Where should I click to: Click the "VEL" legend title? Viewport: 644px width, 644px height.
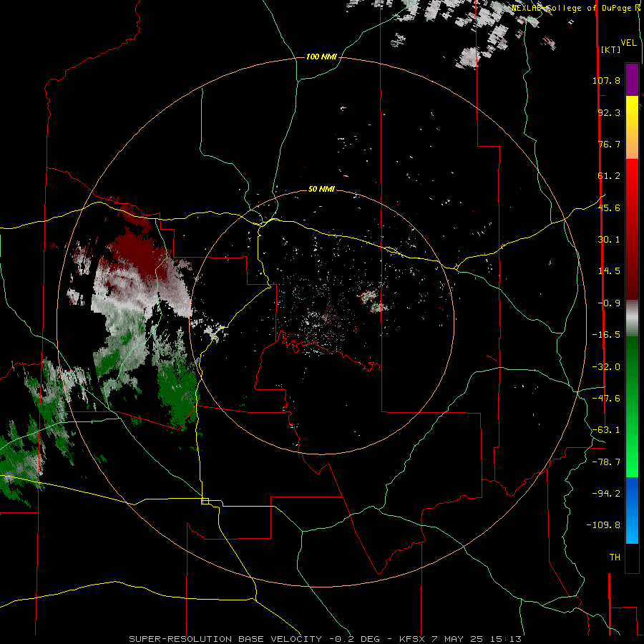(629, 43)
